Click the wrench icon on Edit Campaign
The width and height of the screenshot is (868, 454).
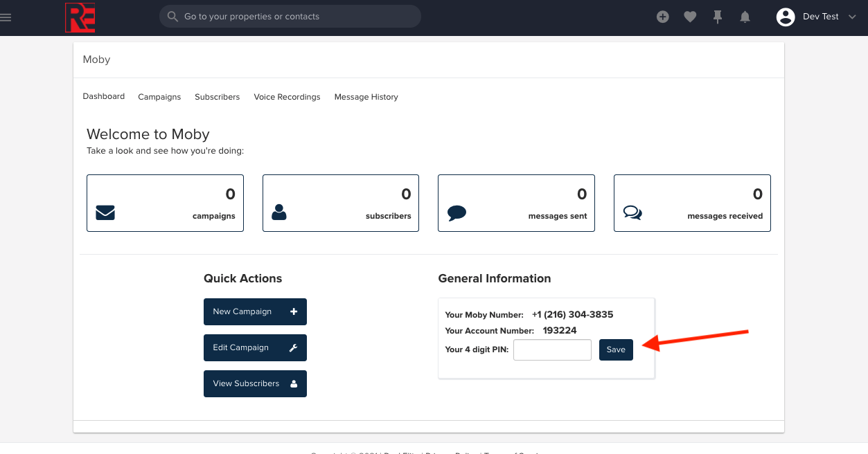(293, 348)
